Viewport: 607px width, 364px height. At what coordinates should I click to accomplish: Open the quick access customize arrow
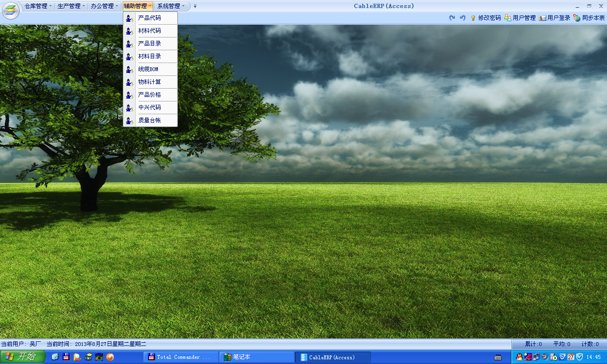[x=195, y=6]
